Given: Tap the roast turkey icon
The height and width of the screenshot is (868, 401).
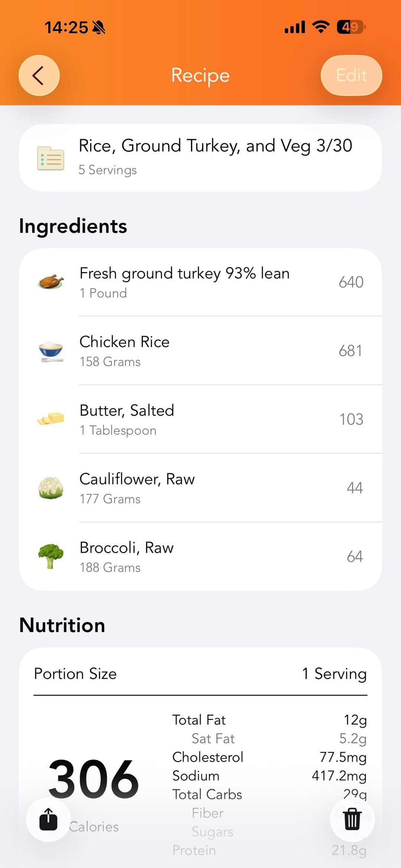Looking at the screenshot, I should click(51, 282).
